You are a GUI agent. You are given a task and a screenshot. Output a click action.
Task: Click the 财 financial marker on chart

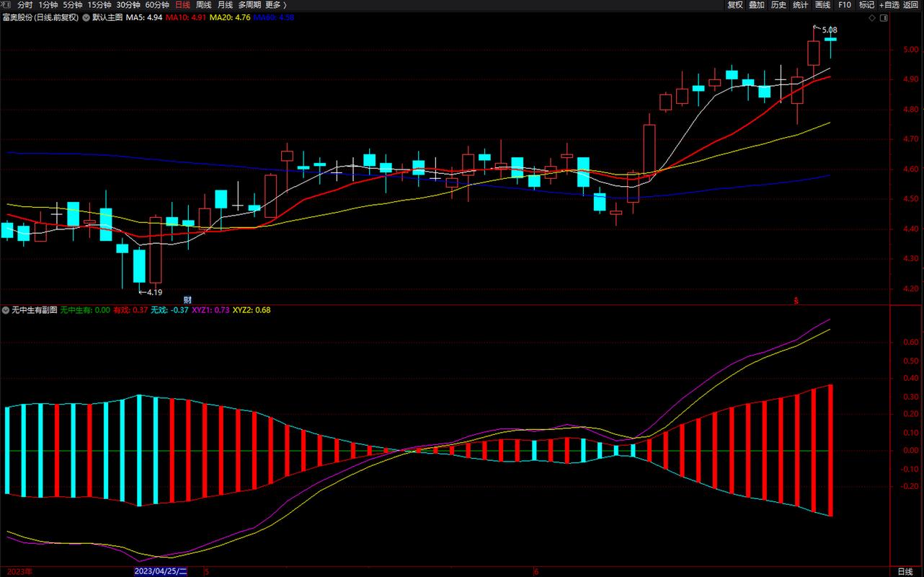coord(187,299)
